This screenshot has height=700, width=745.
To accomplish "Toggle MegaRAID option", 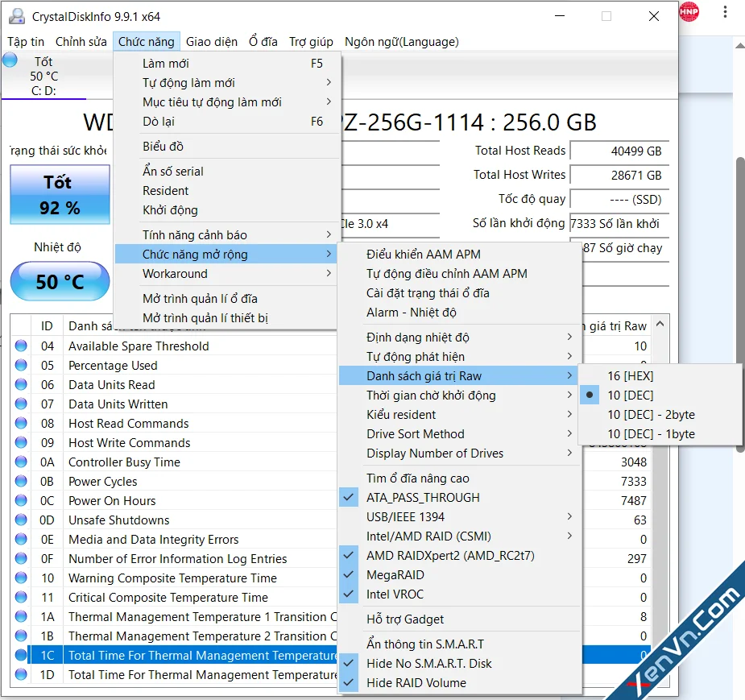I will [460, 574].
